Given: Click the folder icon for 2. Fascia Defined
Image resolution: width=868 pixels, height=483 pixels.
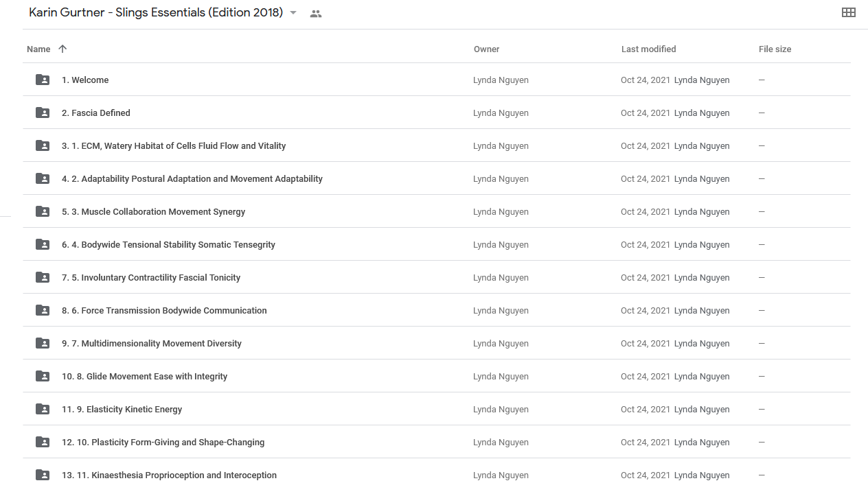Looking at the screenshot, I should click(x=43, y=113).
